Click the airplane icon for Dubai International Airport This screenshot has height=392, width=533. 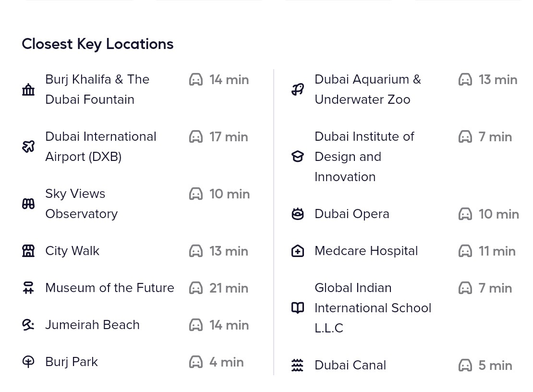pyautogui.click(x=28, y=147)
